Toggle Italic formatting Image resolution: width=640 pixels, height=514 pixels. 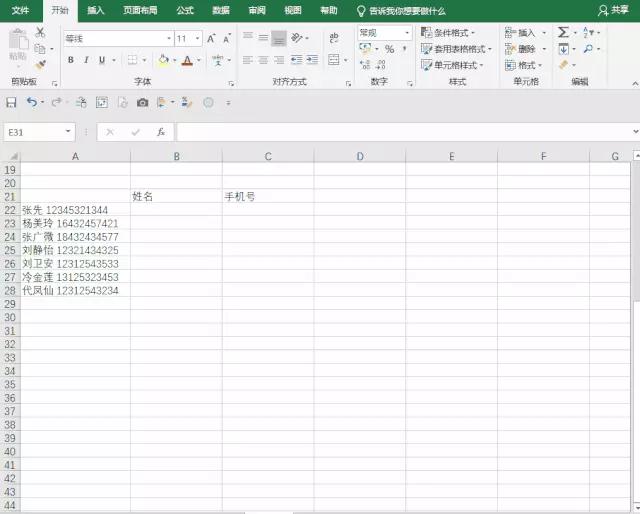(86, 60)
